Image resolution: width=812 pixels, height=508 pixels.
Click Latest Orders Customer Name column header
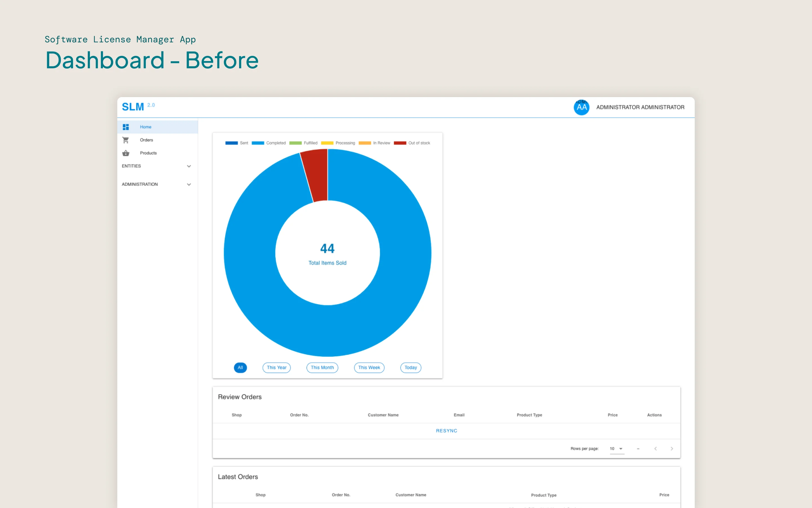pos(411,495)
